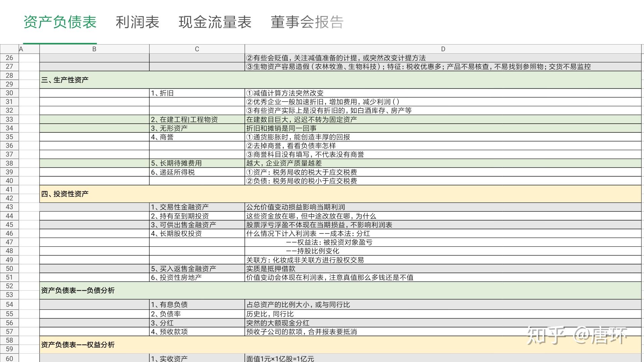Click the 资产负债表——负债分析 heading cell
Viewport: 644px width, 362px height.
(340, 290)
